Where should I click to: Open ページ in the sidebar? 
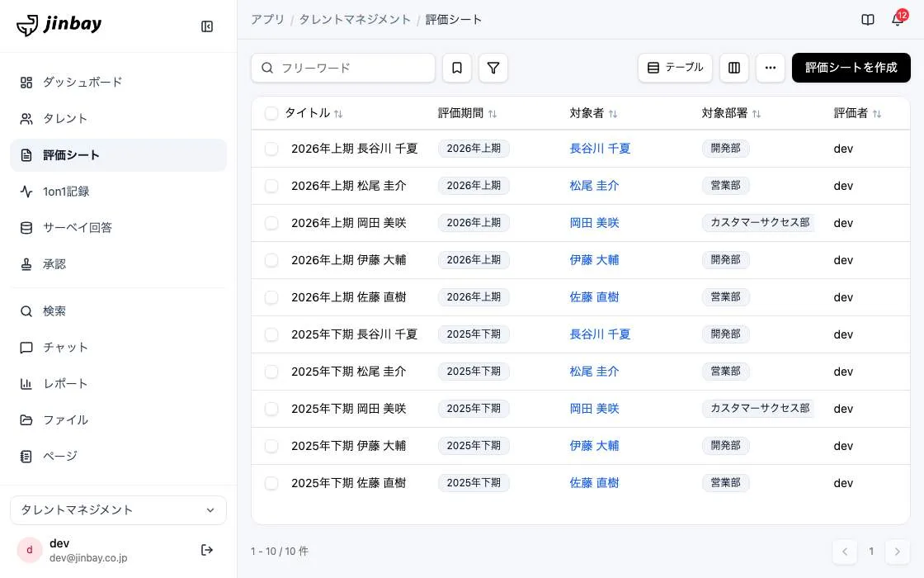[x=119, y=456]
